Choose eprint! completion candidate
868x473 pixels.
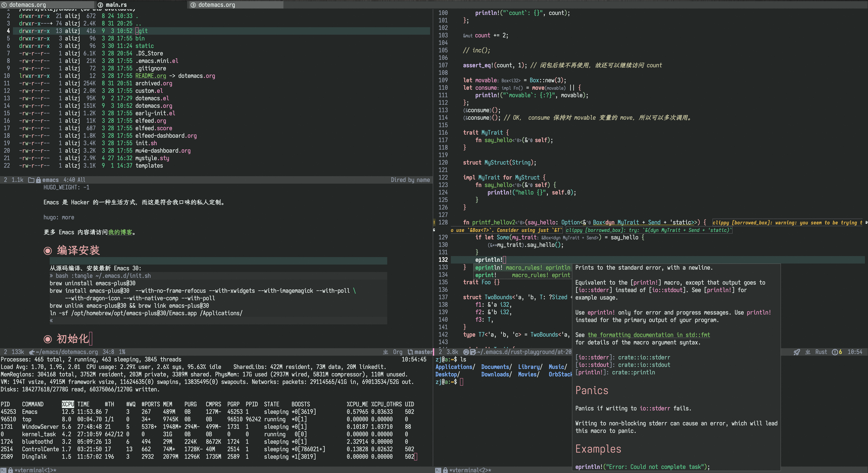click(486, 275)
